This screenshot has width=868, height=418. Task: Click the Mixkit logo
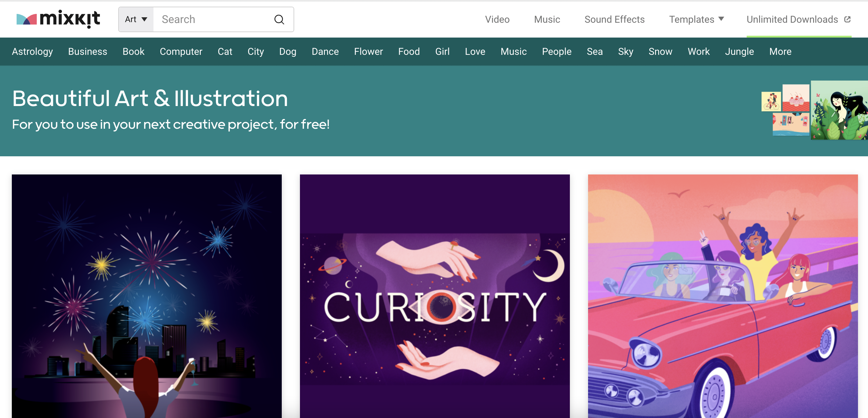(x=58, y=19)
